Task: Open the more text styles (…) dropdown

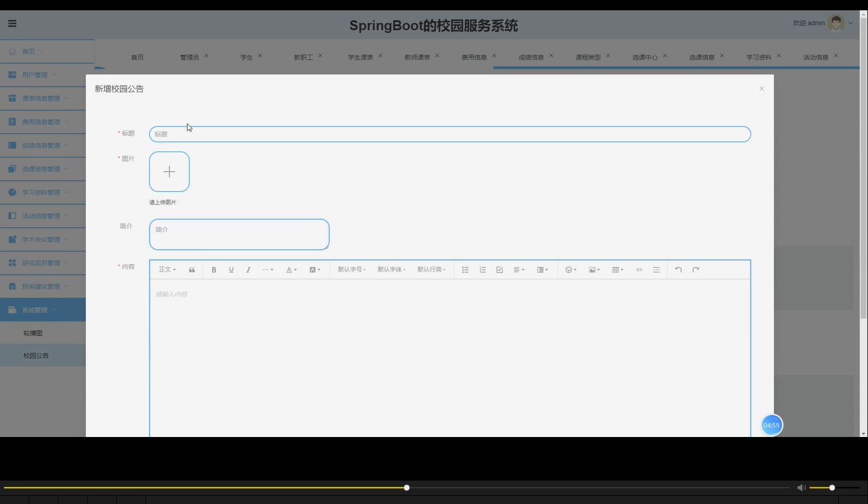Action: 268,270
